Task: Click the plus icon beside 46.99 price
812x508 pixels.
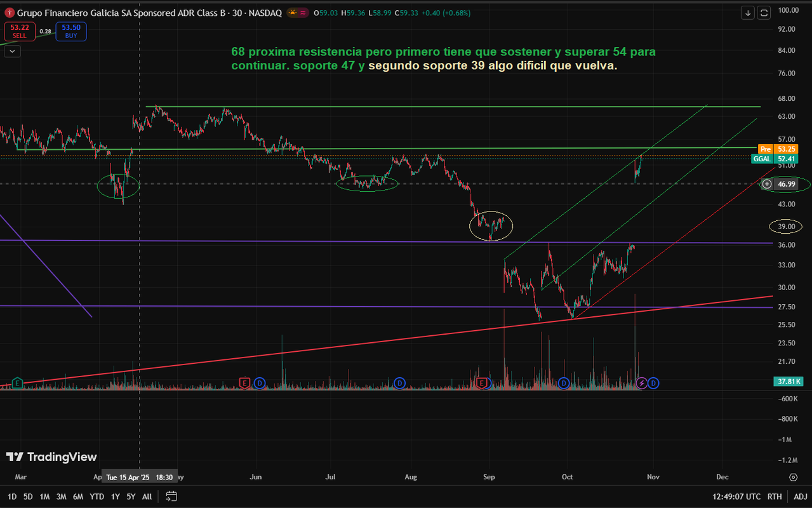Action: coord(767,184)
